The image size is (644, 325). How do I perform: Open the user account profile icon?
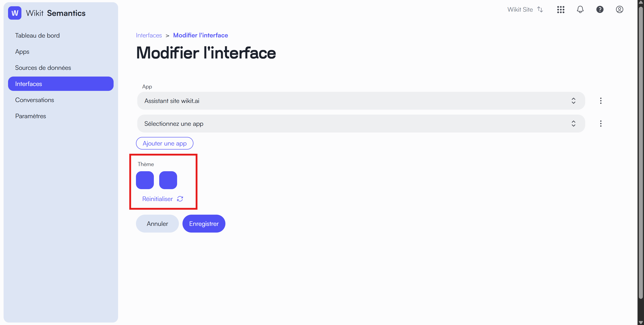coord(619,9)
